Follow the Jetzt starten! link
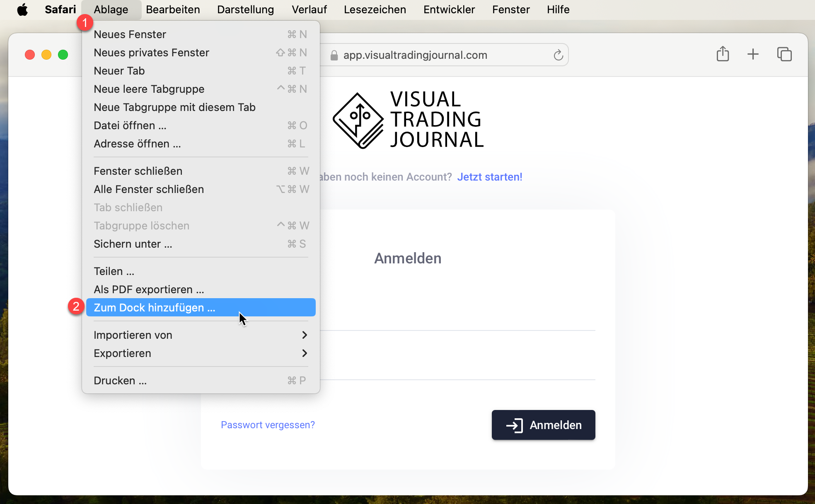815x504 pixels. 489,177
